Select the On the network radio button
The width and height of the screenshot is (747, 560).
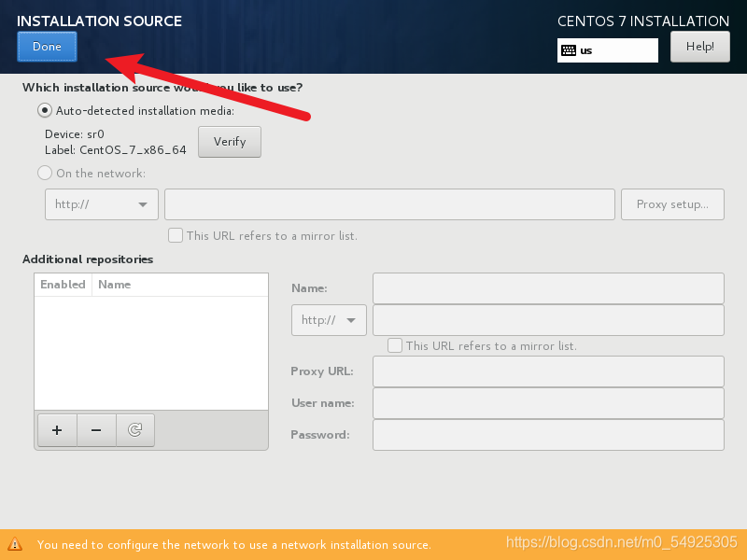click(45, 173)
